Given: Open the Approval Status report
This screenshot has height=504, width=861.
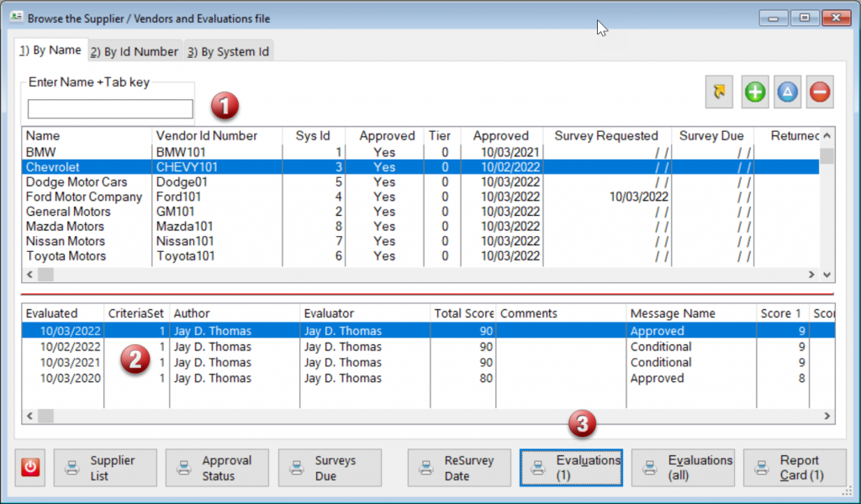Looking at the screenshot, I should (217, 468).
